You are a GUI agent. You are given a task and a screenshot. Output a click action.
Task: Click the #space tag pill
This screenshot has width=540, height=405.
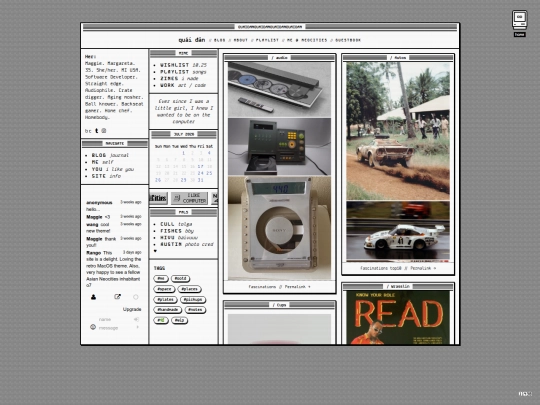coord(164,289)
